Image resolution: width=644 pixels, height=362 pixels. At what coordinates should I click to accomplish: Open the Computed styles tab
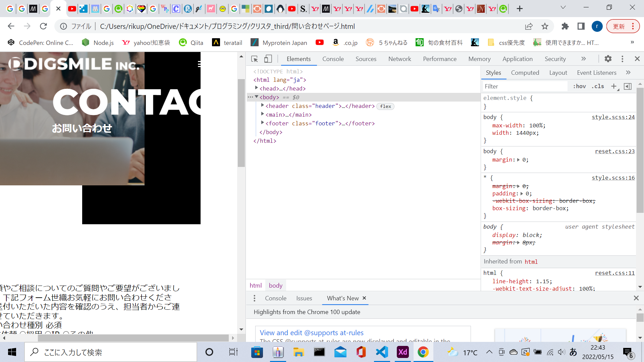(525, 73)
